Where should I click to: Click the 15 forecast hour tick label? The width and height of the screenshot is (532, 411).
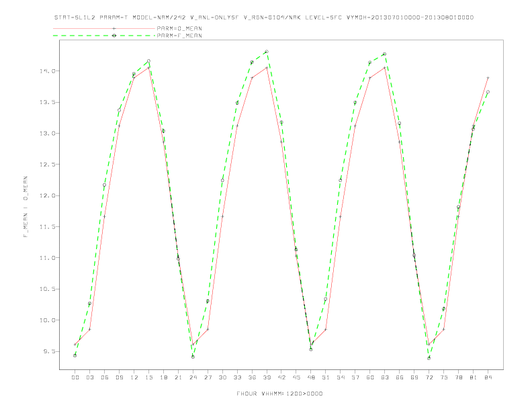pyautogui.click(x=148, y=377)
